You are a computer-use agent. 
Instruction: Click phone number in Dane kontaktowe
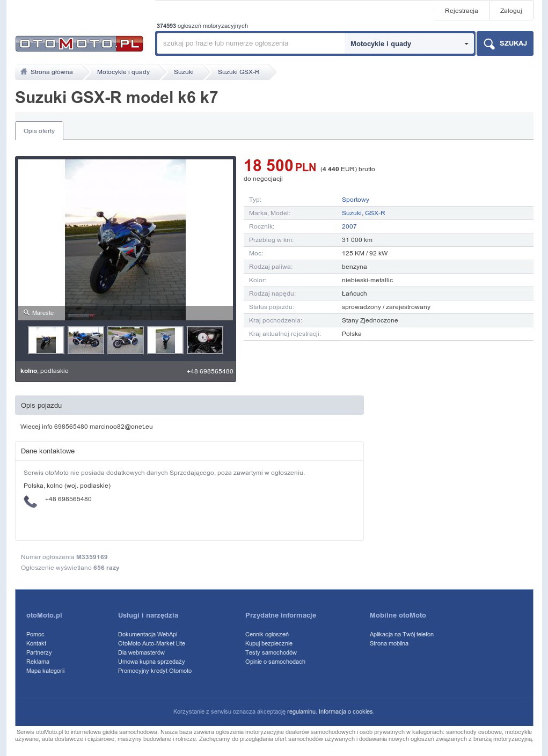coord(68,499)
